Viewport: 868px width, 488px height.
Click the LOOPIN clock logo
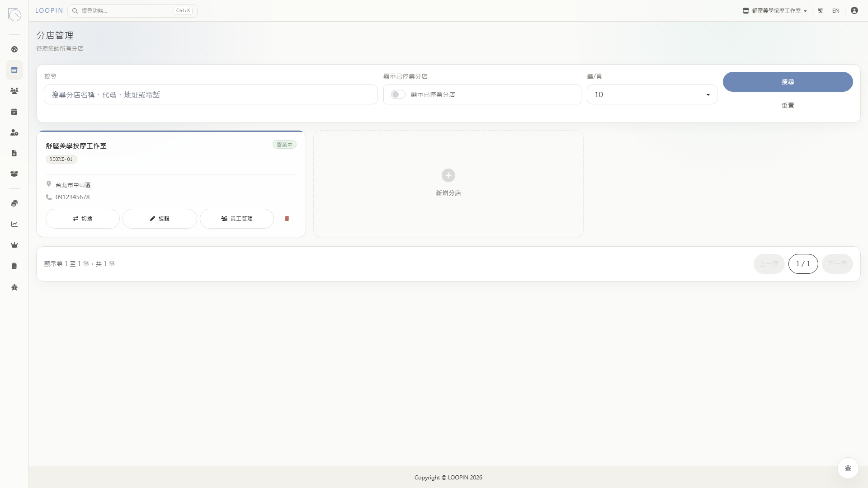tap(14, 14)
